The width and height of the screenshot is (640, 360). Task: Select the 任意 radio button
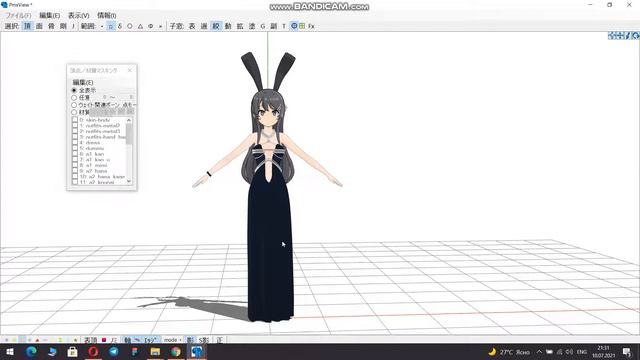point(74,98)
